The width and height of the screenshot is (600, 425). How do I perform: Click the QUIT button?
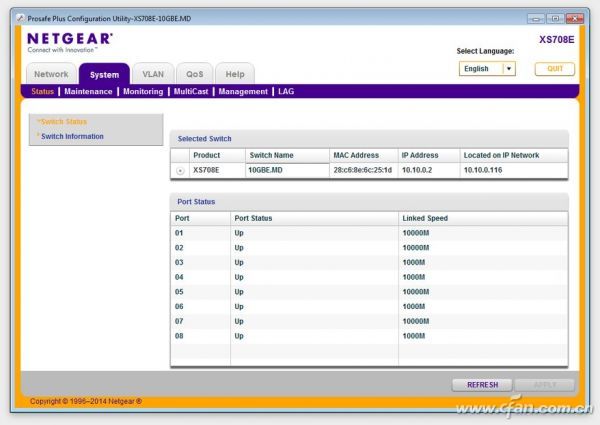click(x=554, y=69)
